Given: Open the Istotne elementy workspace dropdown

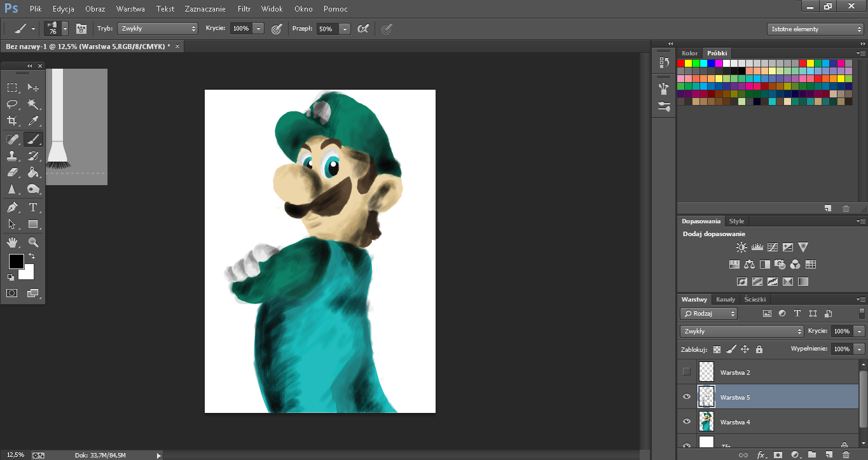Looking at the screenshot, I should pyautogui.click(x=815, y=29).
